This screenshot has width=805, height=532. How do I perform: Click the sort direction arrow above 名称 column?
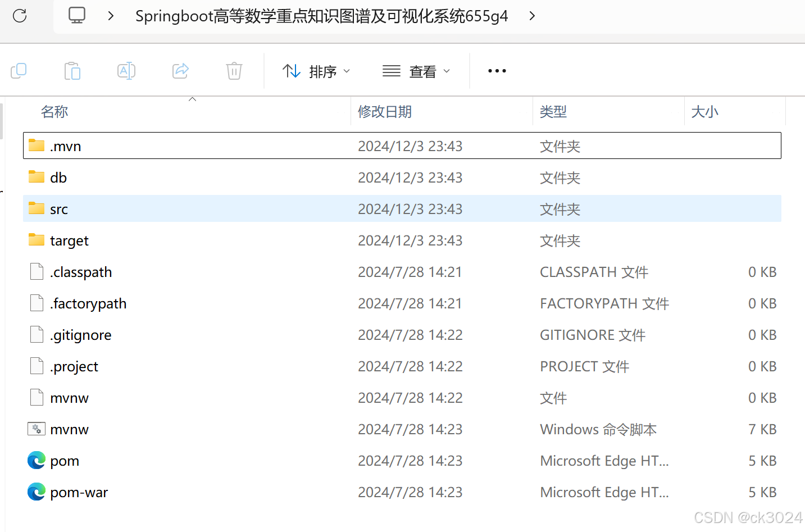[192, 98]
